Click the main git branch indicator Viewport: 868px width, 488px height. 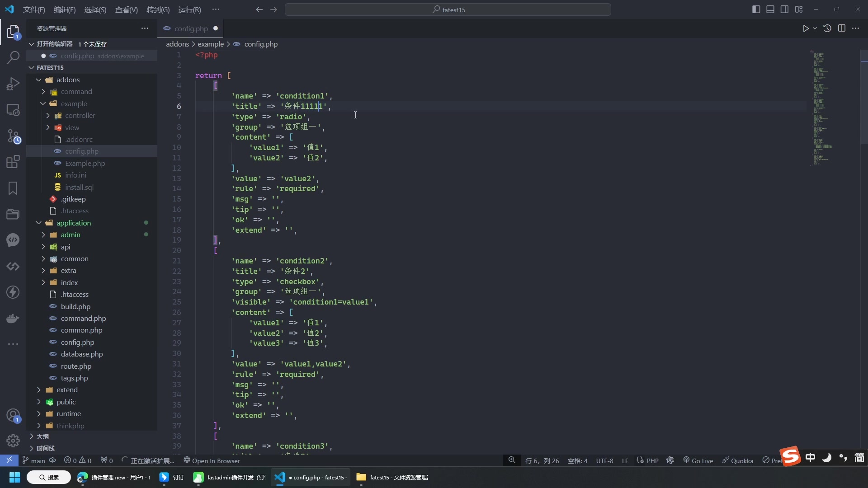click(x=34, y=461)
